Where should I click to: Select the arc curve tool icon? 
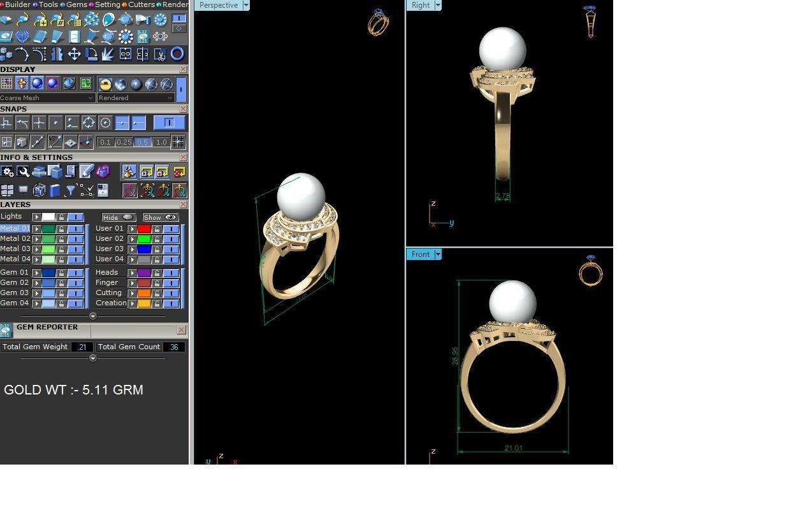click(x=22, y=54)
